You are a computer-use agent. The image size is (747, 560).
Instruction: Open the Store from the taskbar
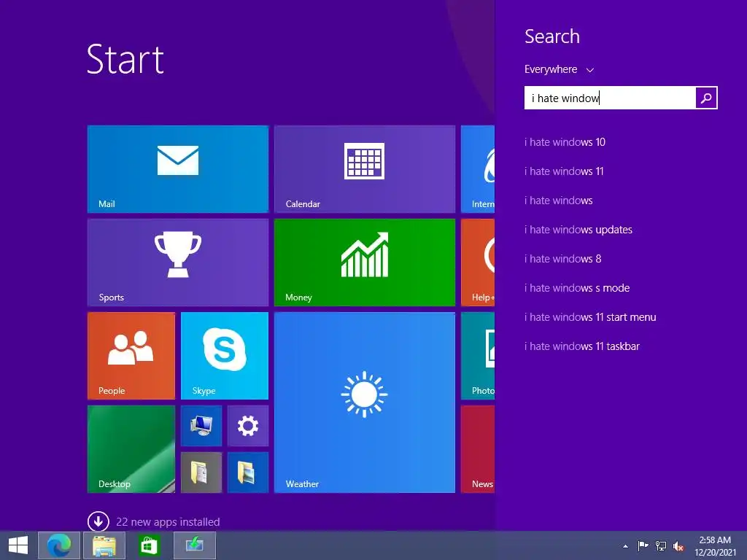point(148,545)
